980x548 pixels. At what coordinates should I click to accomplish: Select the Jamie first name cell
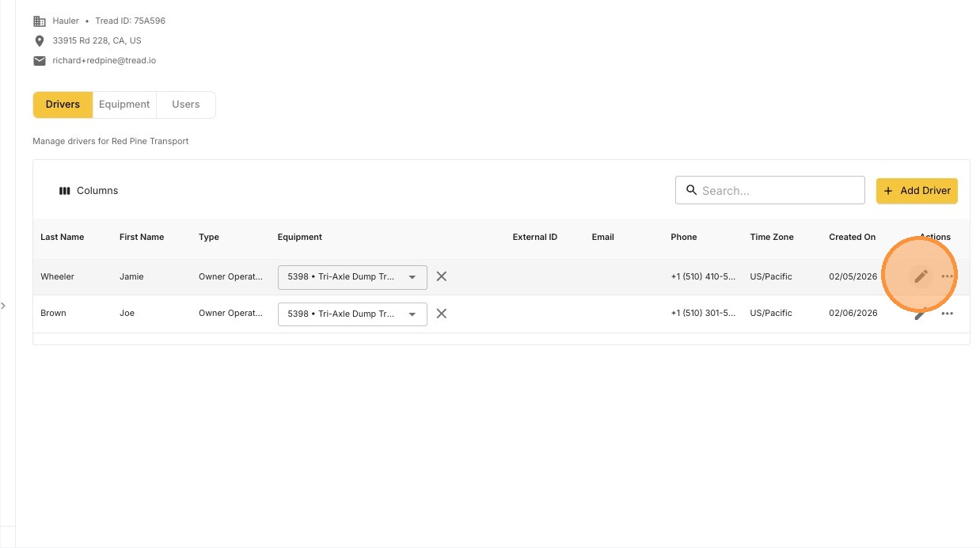(131, 276)
